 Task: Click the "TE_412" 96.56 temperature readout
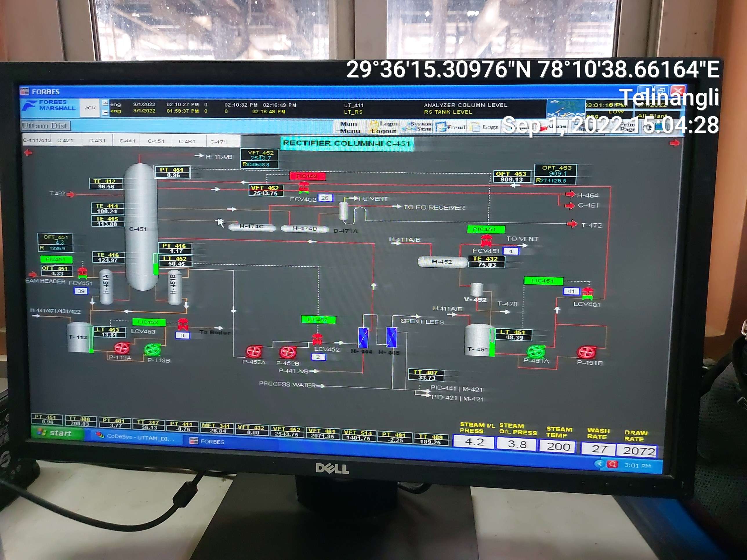click(106, 184)
